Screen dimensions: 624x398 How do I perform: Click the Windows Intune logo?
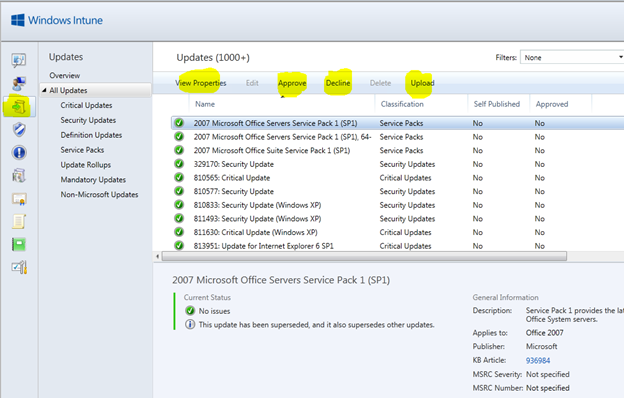pos(57,20)
